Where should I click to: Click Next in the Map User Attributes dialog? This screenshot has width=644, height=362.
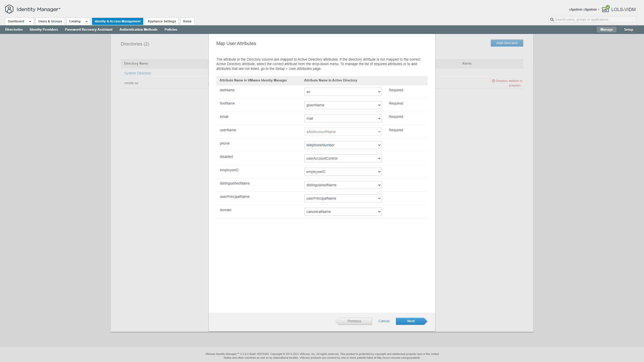coord(412,321)
